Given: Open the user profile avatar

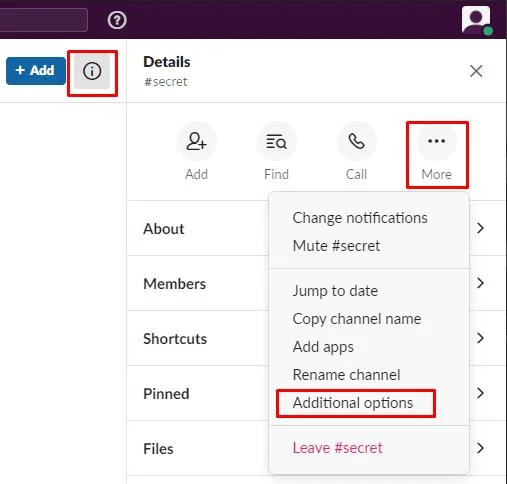Looking at the screenshot, I should (476, 20).
